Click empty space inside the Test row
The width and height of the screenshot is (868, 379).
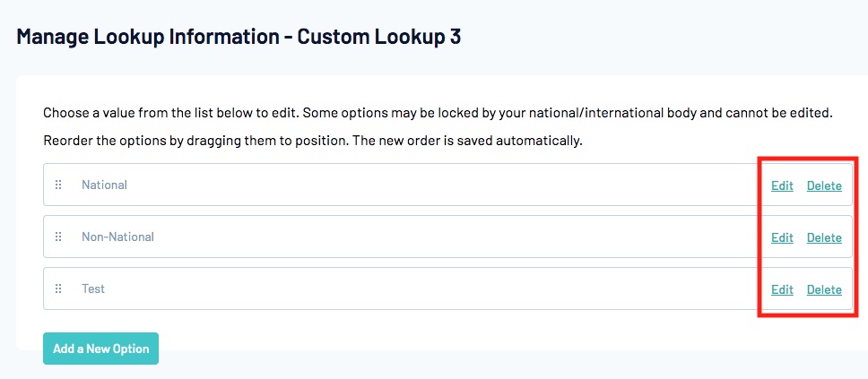430,289
